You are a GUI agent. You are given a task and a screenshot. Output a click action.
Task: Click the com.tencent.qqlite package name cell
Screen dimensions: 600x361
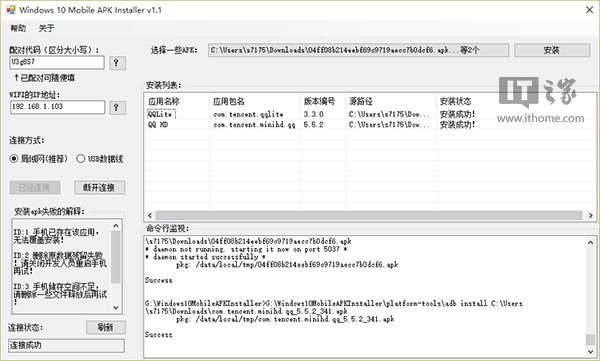[x=248, y=114]
